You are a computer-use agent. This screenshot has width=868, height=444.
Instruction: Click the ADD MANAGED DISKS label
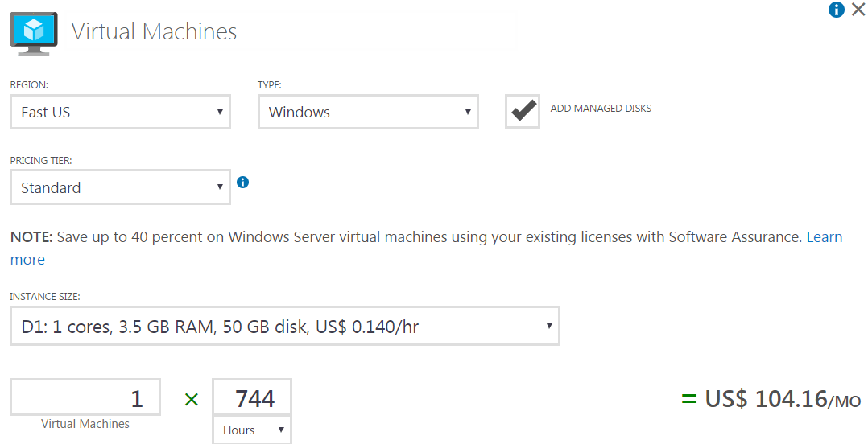coord(601,109)
